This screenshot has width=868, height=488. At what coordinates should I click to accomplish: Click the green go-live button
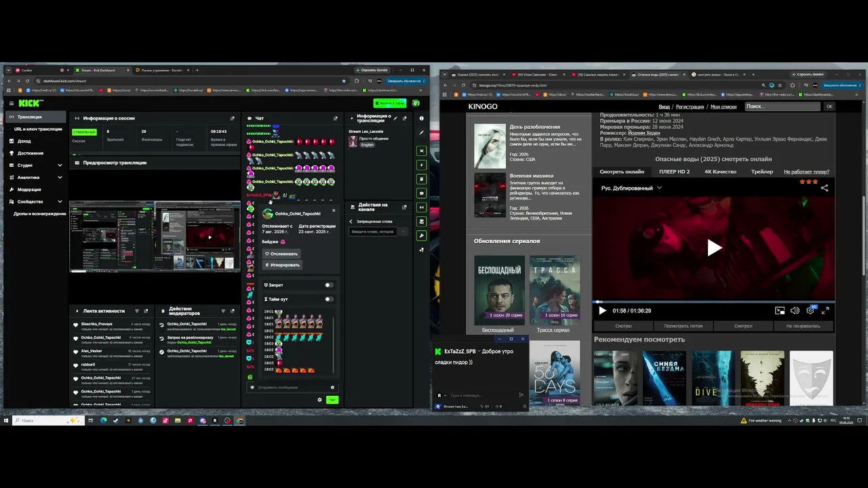coord(390,103)
